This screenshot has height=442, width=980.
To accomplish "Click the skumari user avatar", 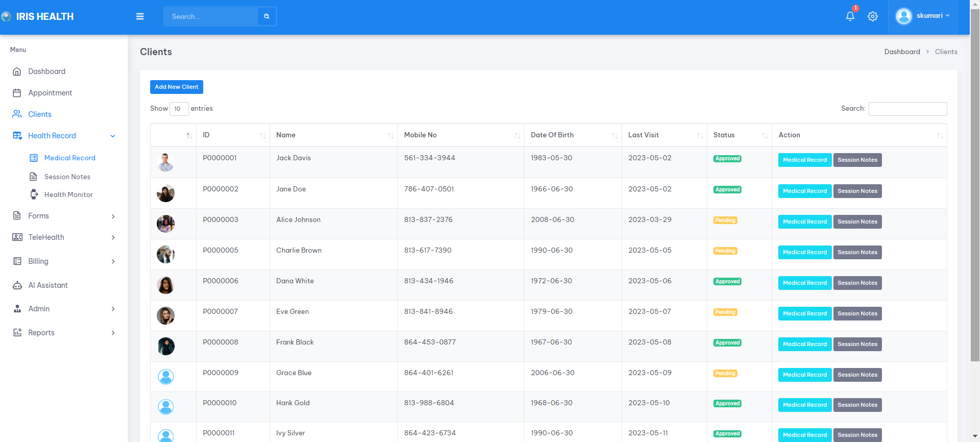I will 904,16.
